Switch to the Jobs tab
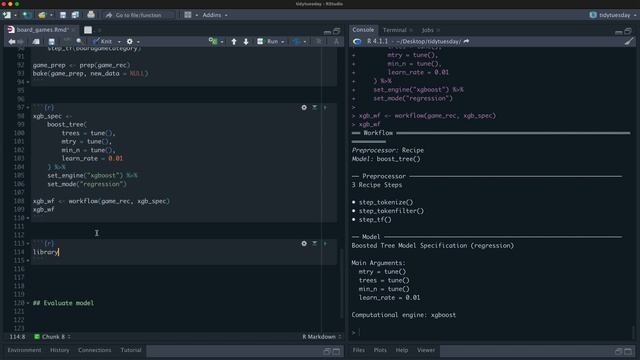 427,30
